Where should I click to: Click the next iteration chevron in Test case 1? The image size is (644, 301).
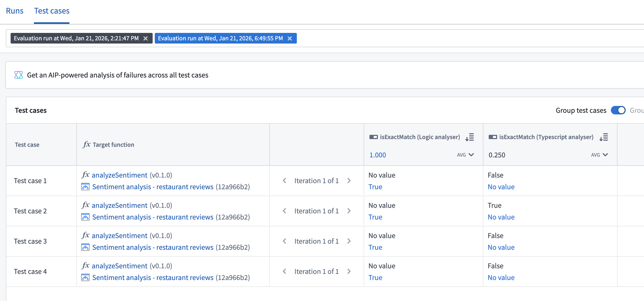click(349, 180)
